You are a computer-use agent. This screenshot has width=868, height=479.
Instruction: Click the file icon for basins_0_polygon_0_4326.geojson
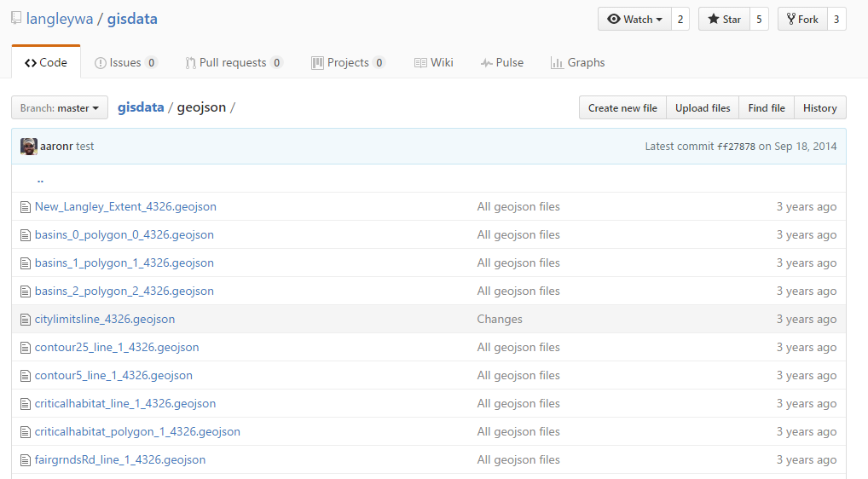pyautogui.click(x=26, y=235)
